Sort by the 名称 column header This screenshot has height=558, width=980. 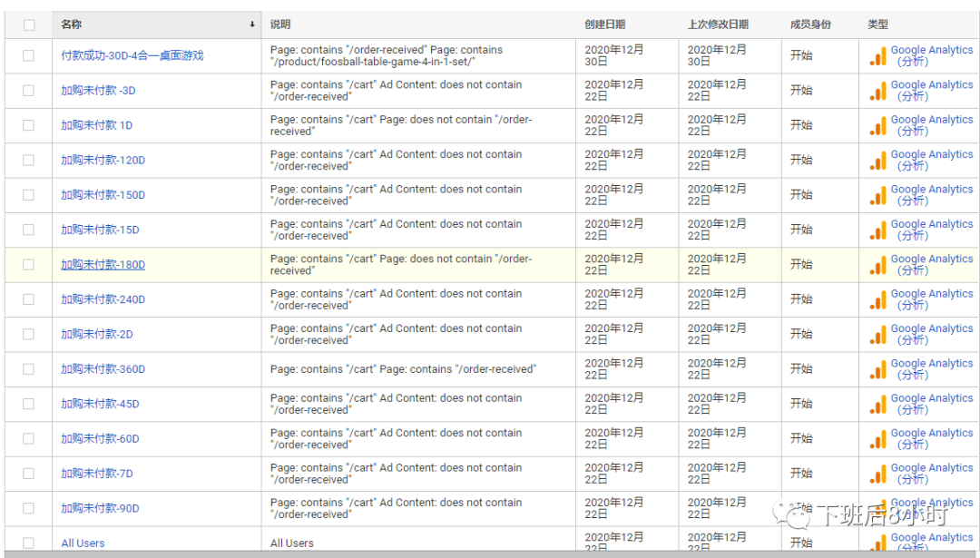click(157, 24)
